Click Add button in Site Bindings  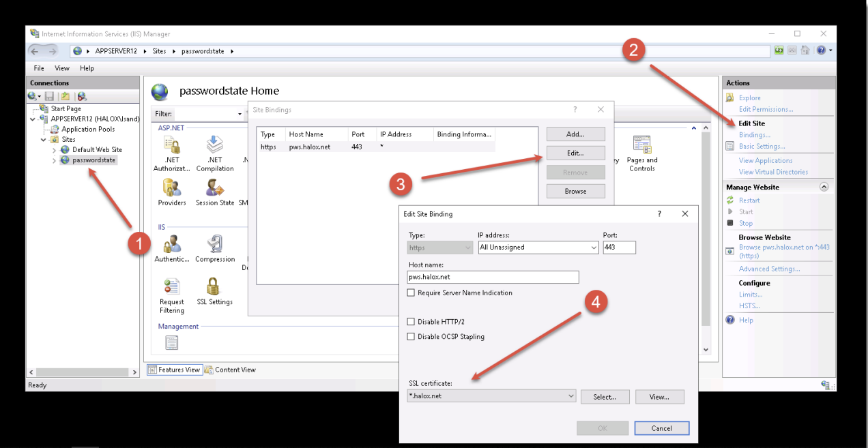(575, 134)
